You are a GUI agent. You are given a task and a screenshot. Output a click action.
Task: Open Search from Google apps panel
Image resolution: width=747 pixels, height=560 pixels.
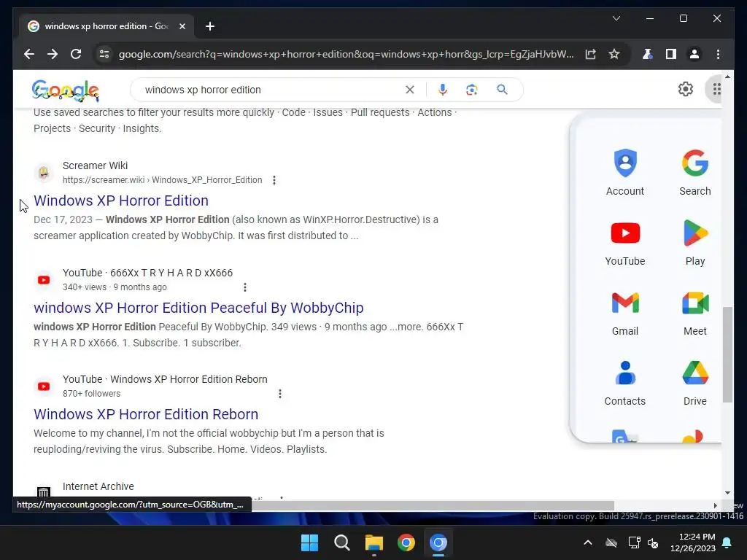click(694, 172)
